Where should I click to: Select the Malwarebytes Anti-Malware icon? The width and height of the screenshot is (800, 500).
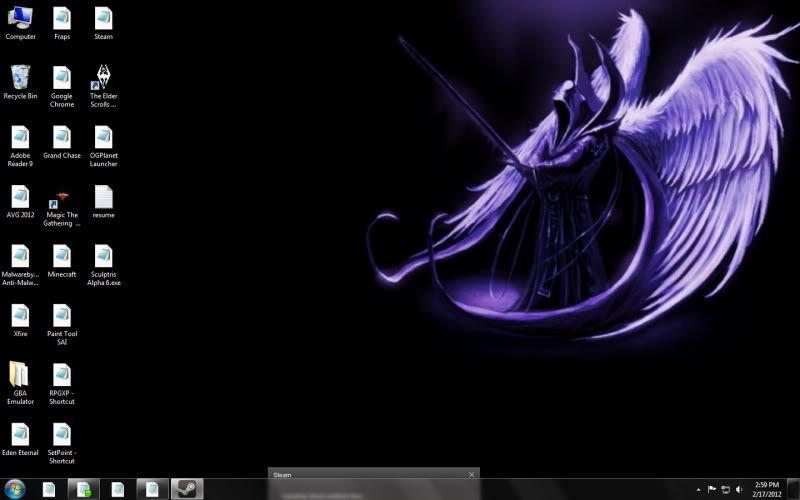20,265
